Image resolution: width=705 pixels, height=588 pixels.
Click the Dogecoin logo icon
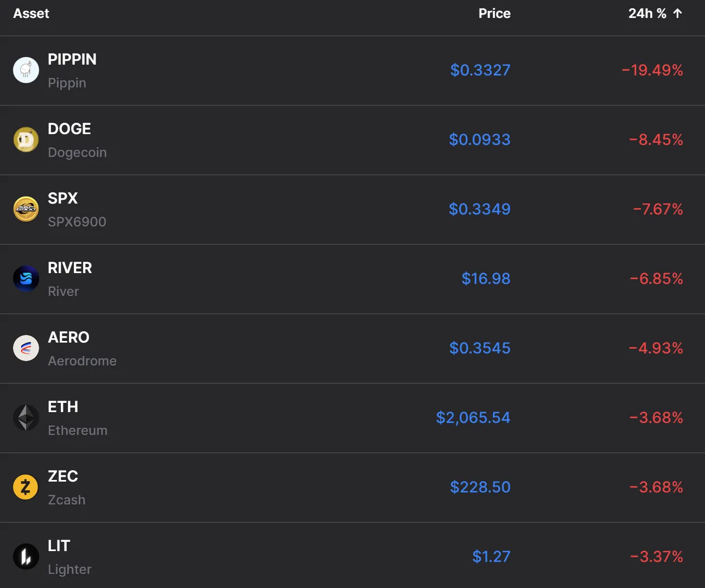point(26,140)
